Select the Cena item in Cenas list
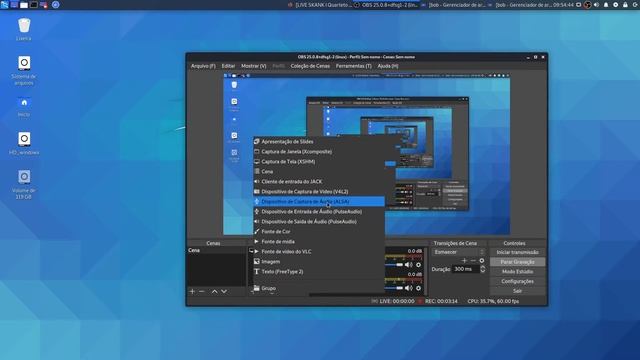 [x=216, y=250]
